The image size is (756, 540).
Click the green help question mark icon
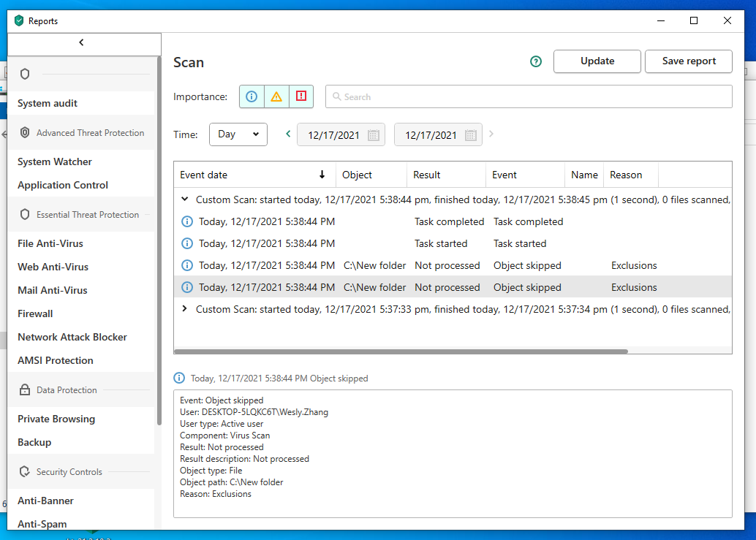coord(536,61)
